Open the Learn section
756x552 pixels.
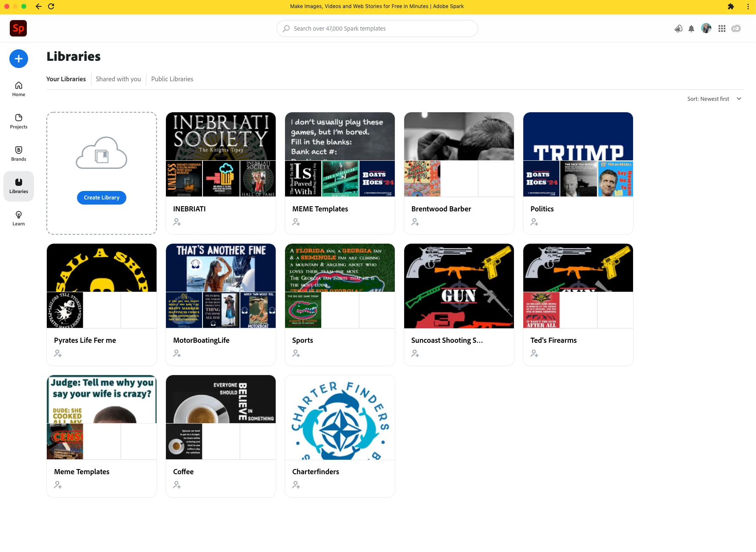click(19, 219)
